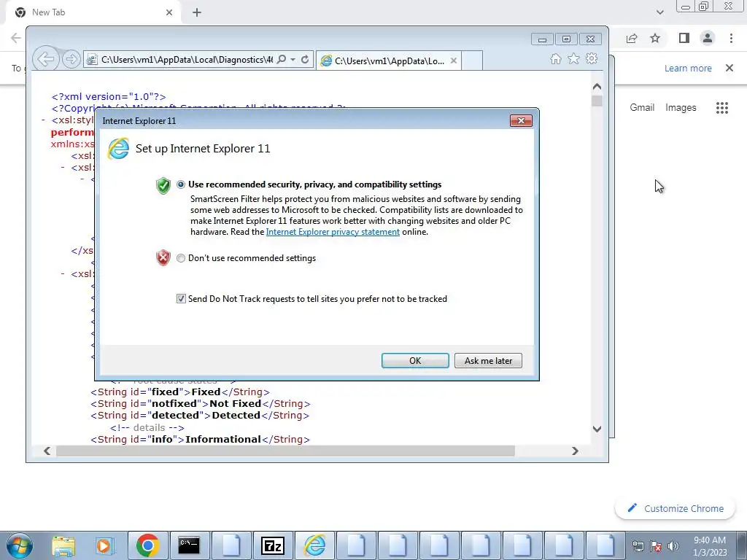
Task: Open Gmail link on Chrome new tab
Action: point(642,108)
